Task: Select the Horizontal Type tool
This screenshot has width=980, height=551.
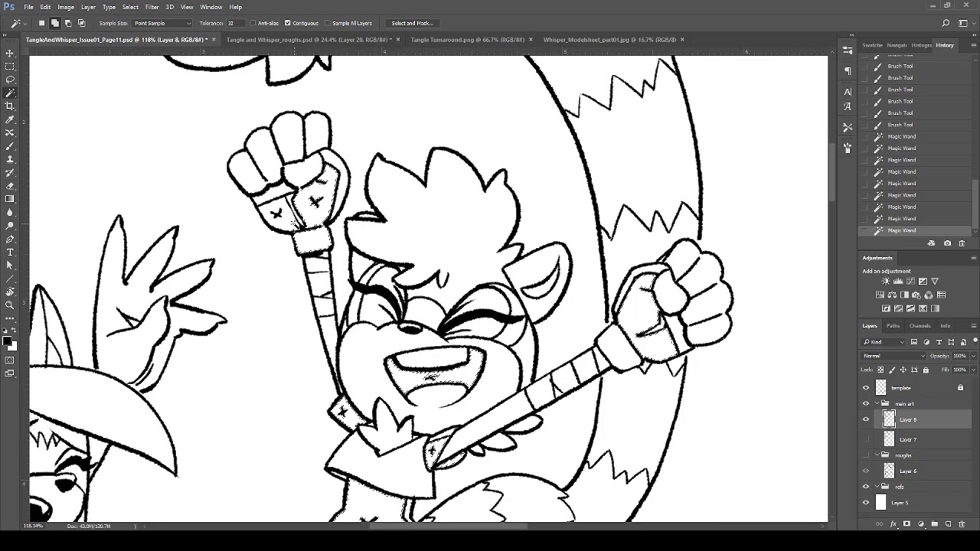Action: 10,252
